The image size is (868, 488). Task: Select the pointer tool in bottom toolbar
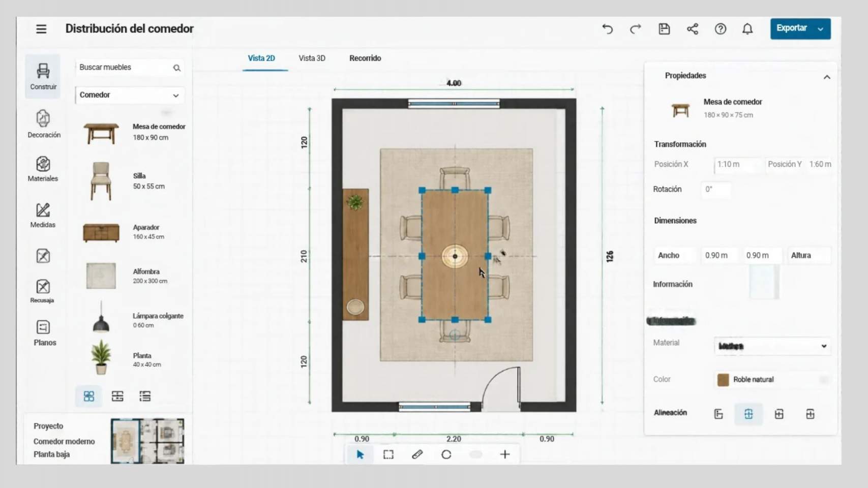click(x=360, y=454)
